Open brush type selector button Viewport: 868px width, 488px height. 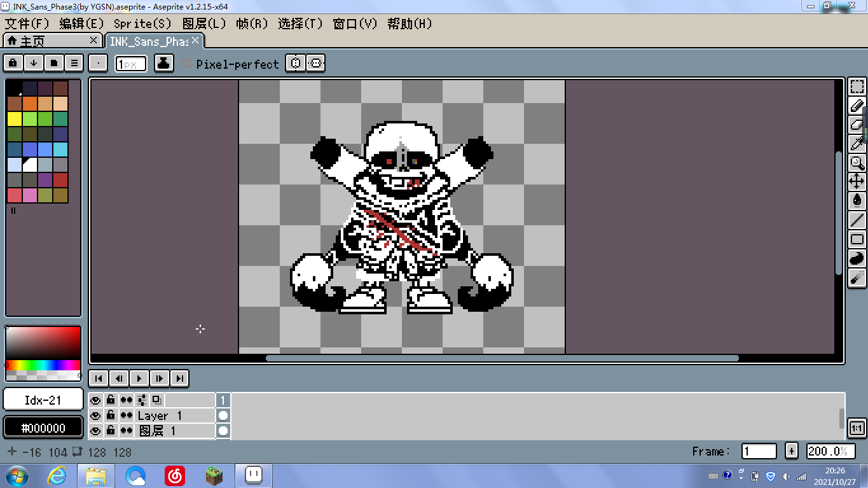point(98,63)
